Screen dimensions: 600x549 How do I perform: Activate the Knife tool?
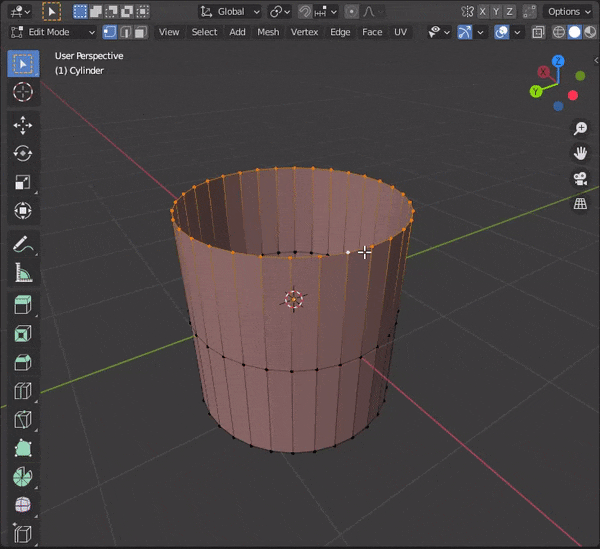23,419
